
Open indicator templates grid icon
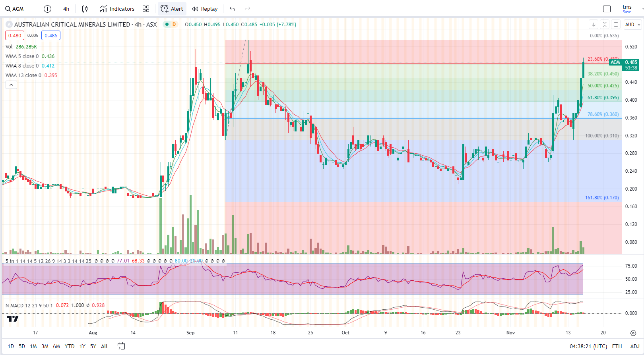pyautogui.click(x=146, y=9)
